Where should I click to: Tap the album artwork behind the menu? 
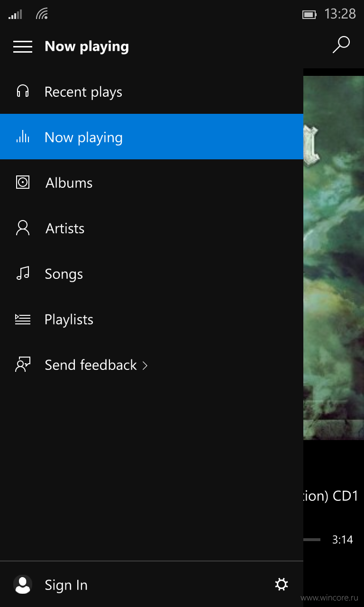coord(334,258)
